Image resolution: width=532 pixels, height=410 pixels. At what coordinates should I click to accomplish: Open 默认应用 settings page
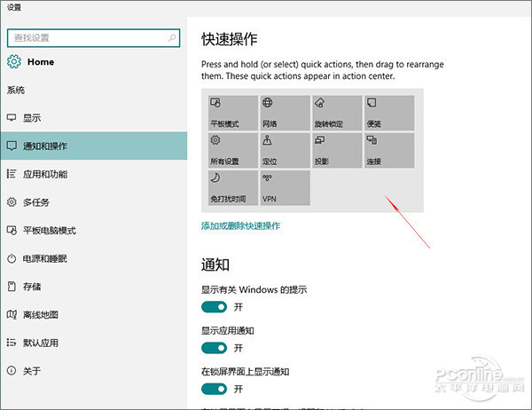point(94,343)
